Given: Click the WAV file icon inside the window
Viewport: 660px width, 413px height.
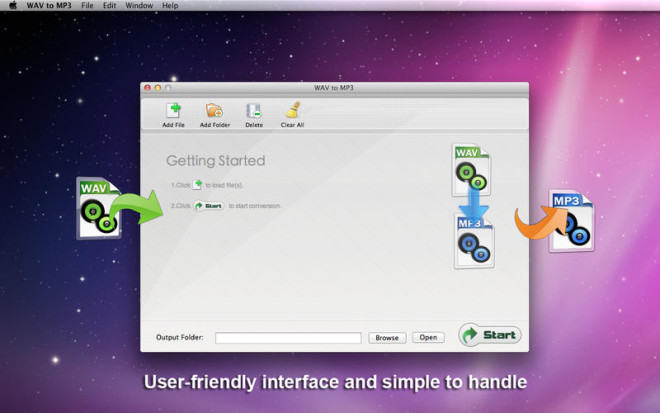Looking at the screenshot, I should point(471,169).
